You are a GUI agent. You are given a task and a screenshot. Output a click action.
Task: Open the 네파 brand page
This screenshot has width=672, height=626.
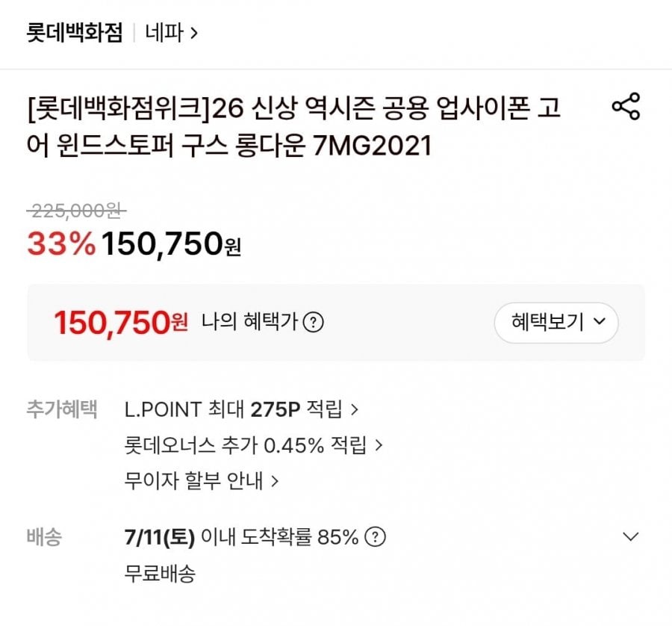164,33
